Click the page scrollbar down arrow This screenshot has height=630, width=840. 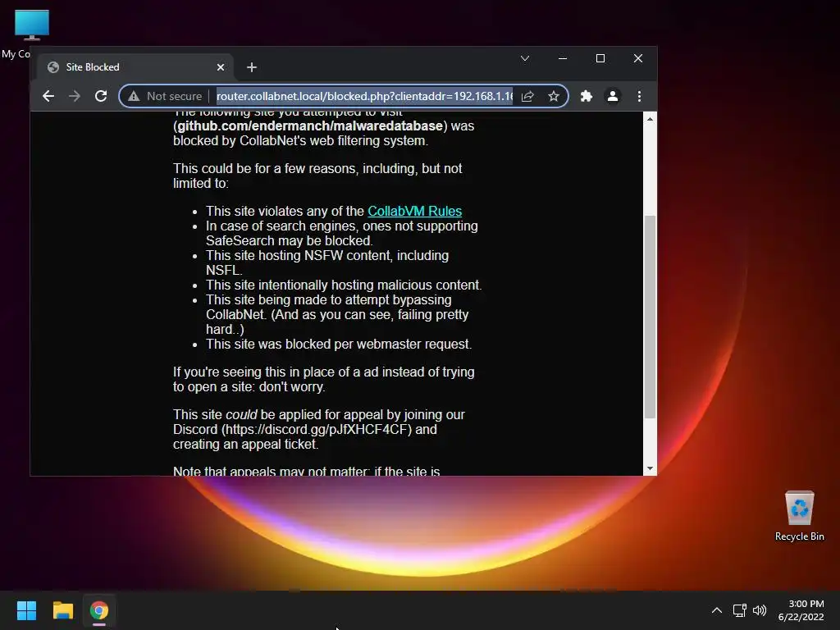click(650, 468)
